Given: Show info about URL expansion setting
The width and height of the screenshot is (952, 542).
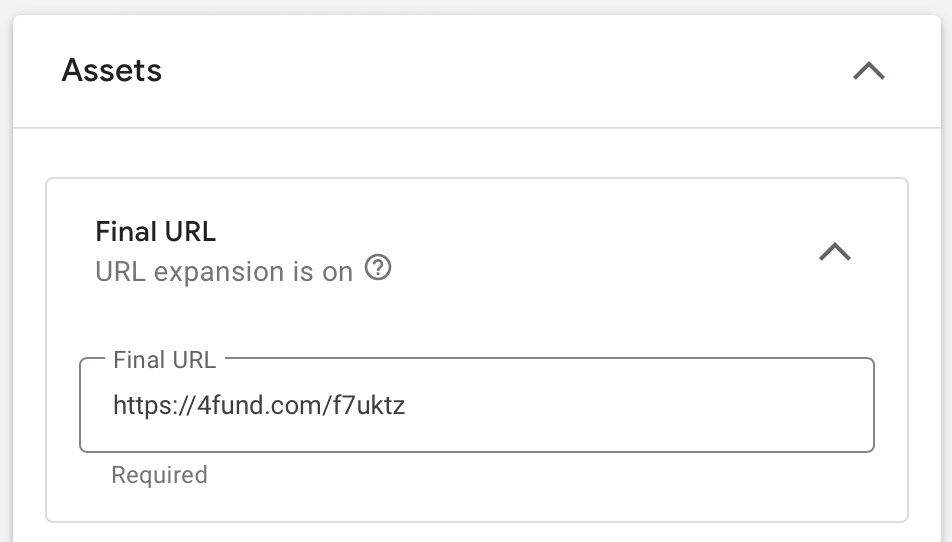Looking at the screenshot, I should click(x=378, y=268).
